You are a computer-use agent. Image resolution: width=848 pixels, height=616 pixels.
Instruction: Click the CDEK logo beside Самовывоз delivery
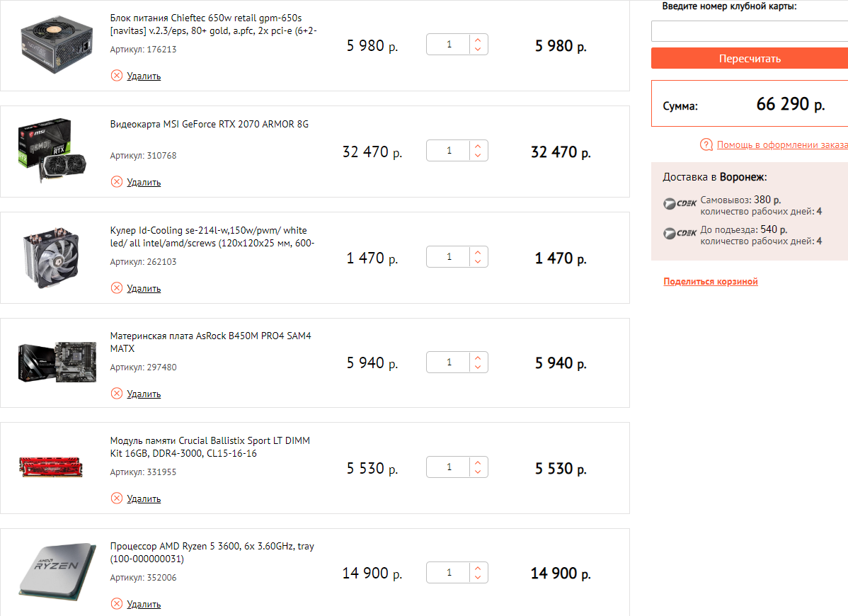click(680, 204)
